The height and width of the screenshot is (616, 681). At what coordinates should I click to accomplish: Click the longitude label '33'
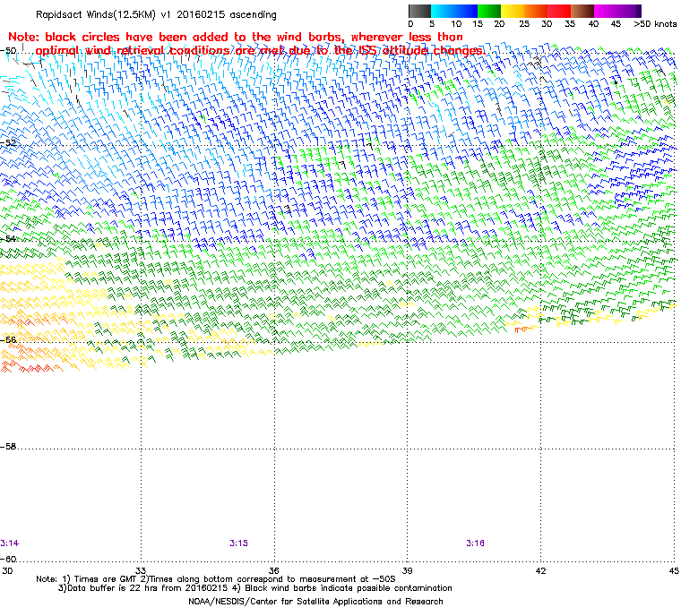click(141, 570)
